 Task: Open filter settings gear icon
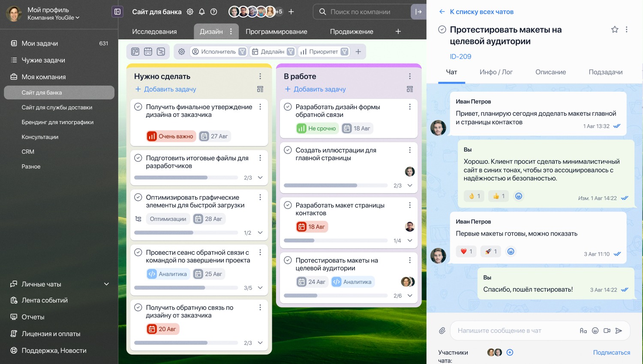coord(182,51)
